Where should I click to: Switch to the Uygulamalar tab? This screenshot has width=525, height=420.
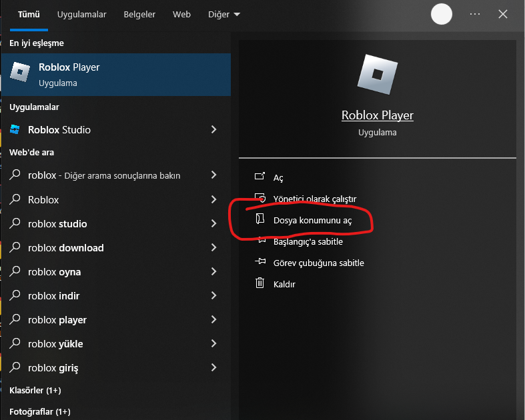pyautogui.click(x=81, y=15)
